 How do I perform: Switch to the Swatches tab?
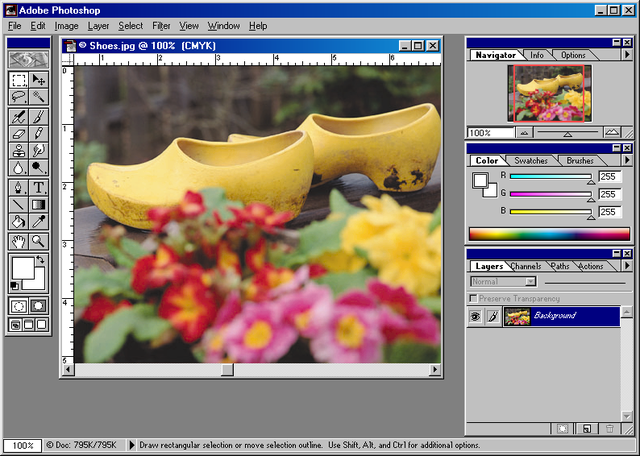pyautogui.click(x=531, y=160)
